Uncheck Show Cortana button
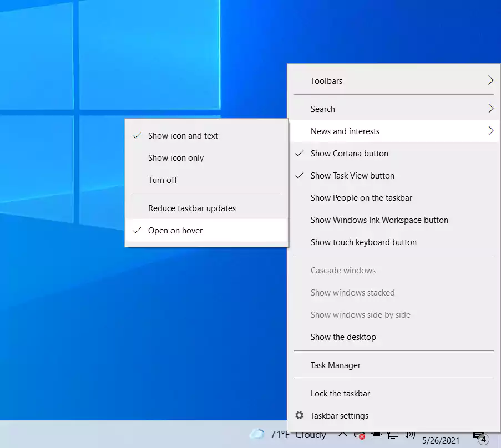Image resolution: width=501 pixels, height=448 pixels. (x=394, y=153)
